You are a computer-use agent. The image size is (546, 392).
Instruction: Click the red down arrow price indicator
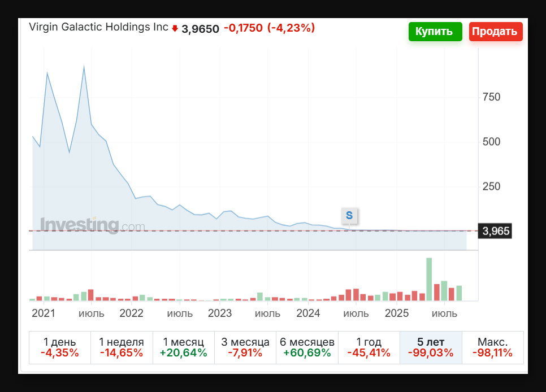[x=175, y=29]
